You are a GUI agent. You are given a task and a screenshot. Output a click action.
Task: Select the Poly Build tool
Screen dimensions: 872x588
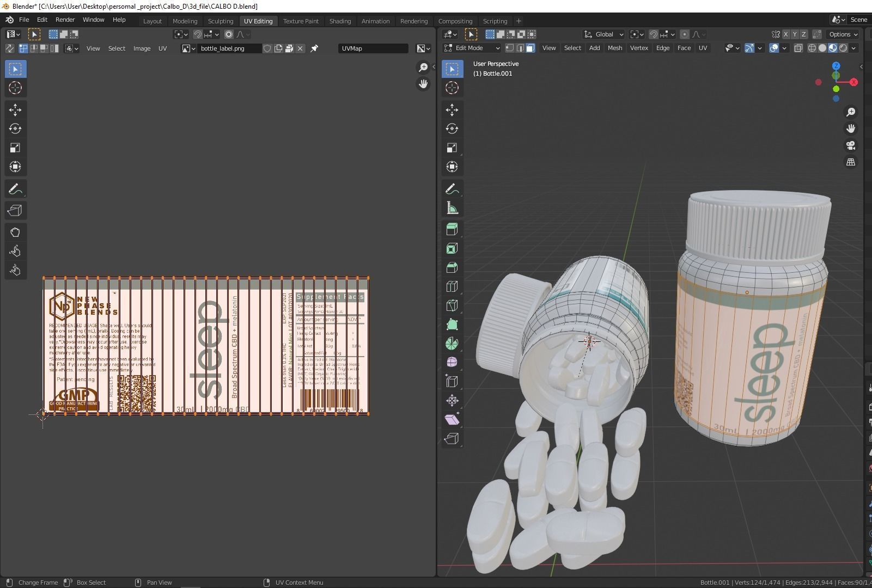(x=452, y=324)
